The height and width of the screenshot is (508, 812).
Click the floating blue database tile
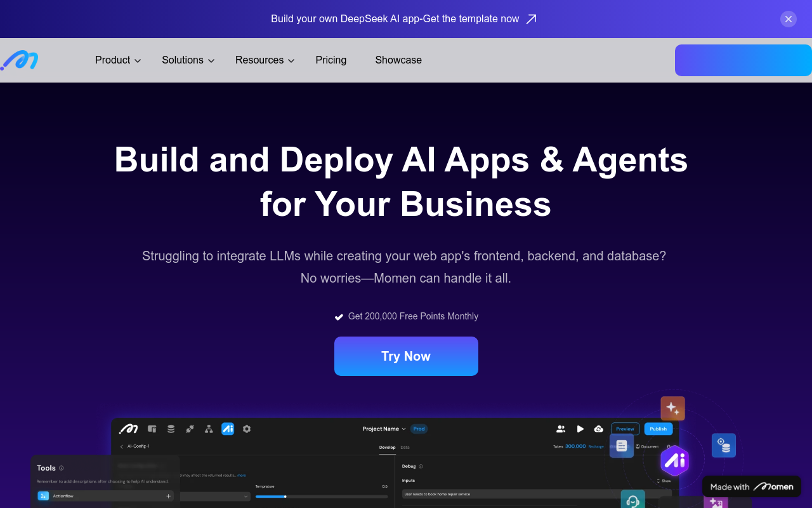click(x=724, y=445)
